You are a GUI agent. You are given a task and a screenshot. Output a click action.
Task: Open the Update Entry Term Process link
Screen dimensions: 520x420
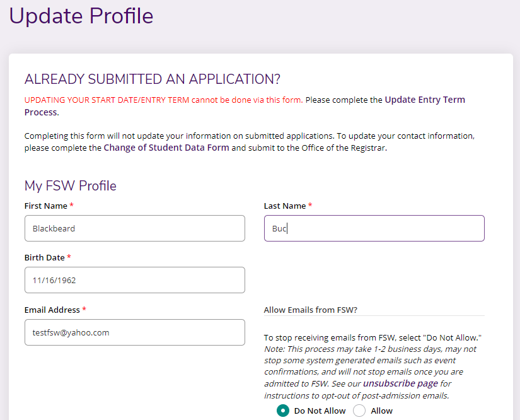(x=424, y=100)
